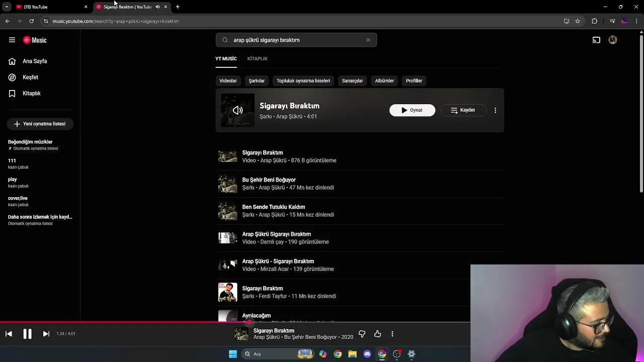Open Chrome three-dot menu
The image size is (644, 362).
pos(637,21)
